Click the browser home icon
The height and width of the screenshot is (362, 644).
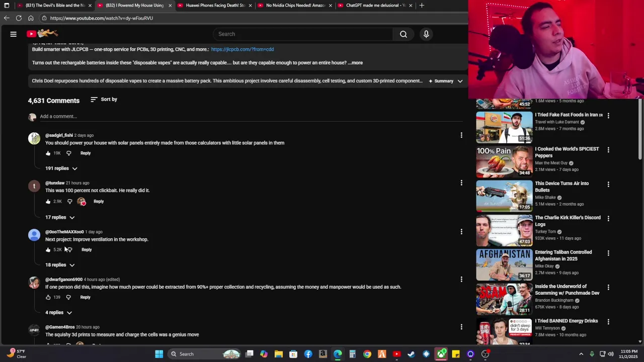click(31, 18)
